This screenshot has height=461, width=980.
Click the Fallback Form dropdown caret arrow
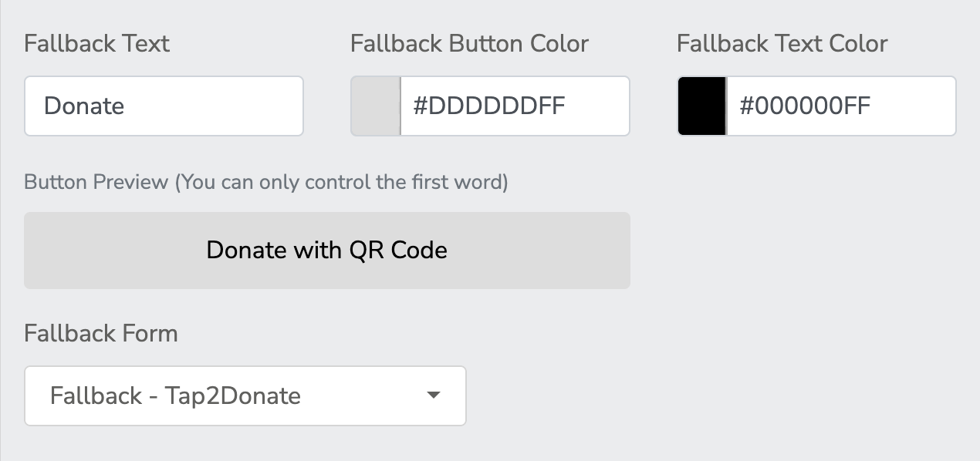434,395
